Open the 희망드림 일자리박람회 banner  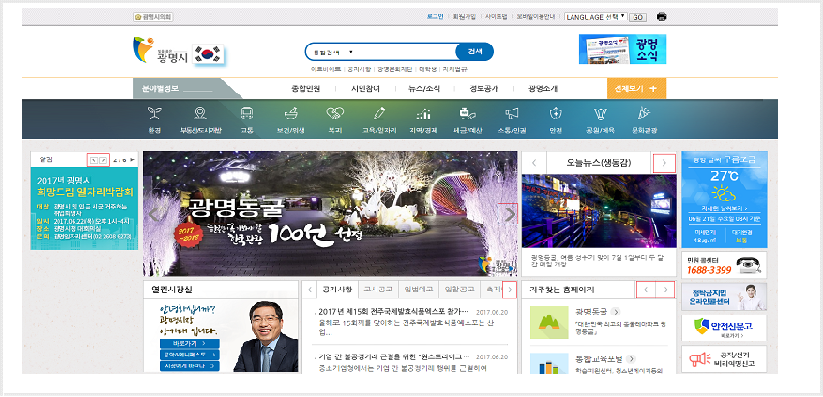coord(85,208)
